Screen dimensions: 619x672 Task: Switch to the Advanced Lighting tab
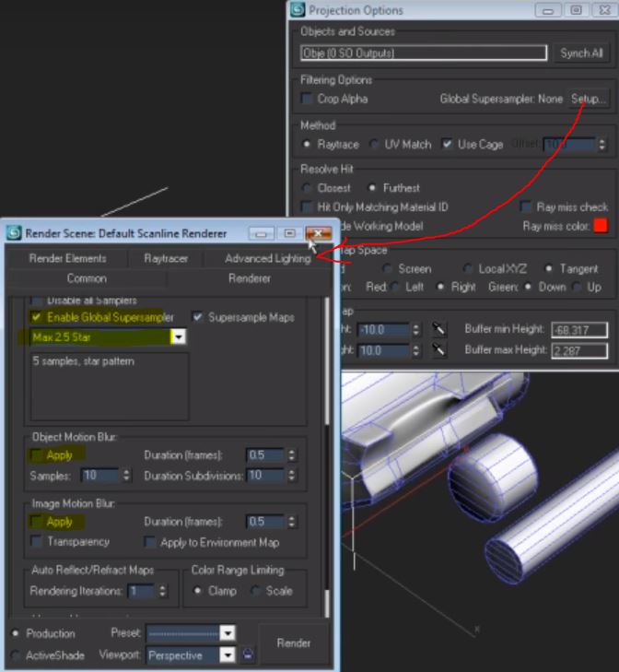coord(268,258)
